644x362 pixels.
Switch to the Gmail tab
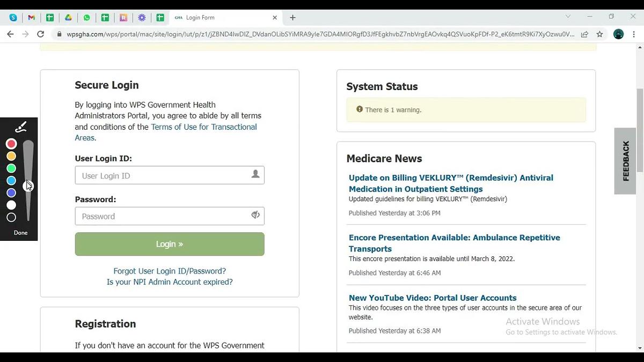click(32, 18)
